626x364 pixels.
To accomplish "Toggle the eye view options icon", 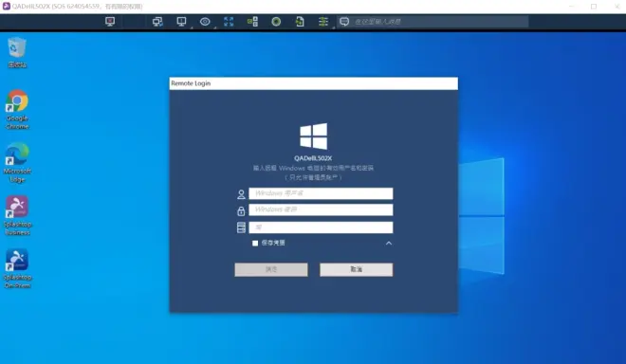I will [205, 22].
